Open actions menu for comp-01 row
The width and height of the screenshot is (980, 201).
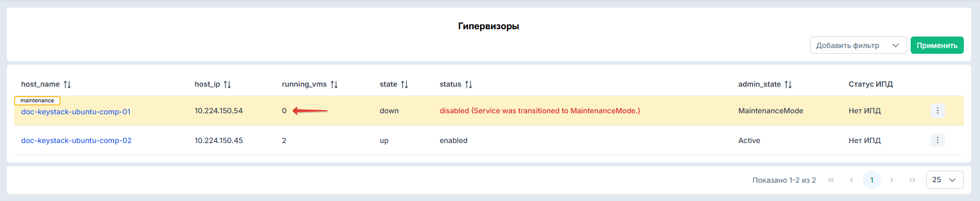(x=937, y=111)
